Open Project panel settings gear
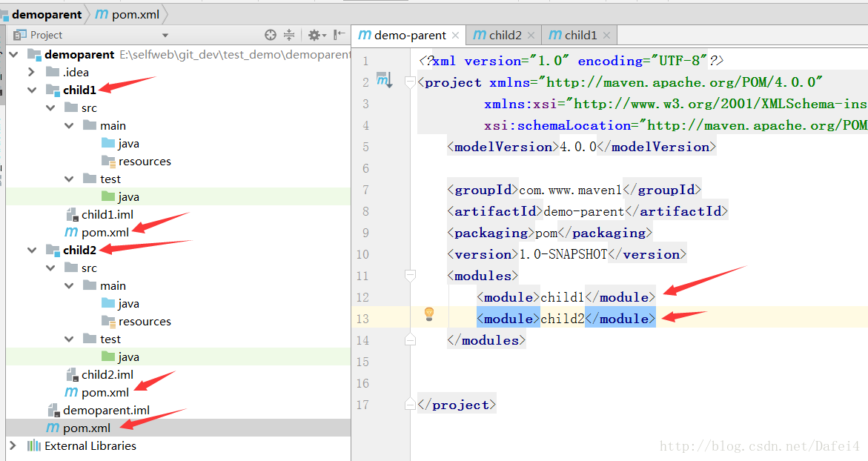The width and height of the screenshot is (868, 461). coord(317,36)
